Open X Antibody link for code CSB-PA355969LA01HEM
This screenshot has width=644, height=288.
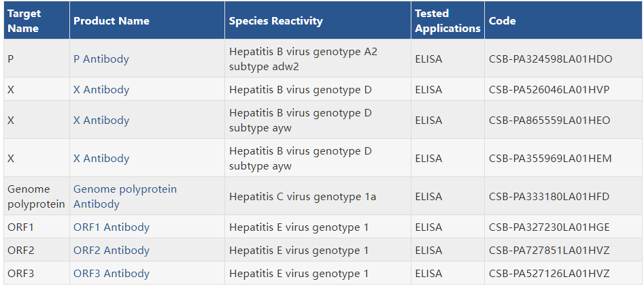point(101,159)
